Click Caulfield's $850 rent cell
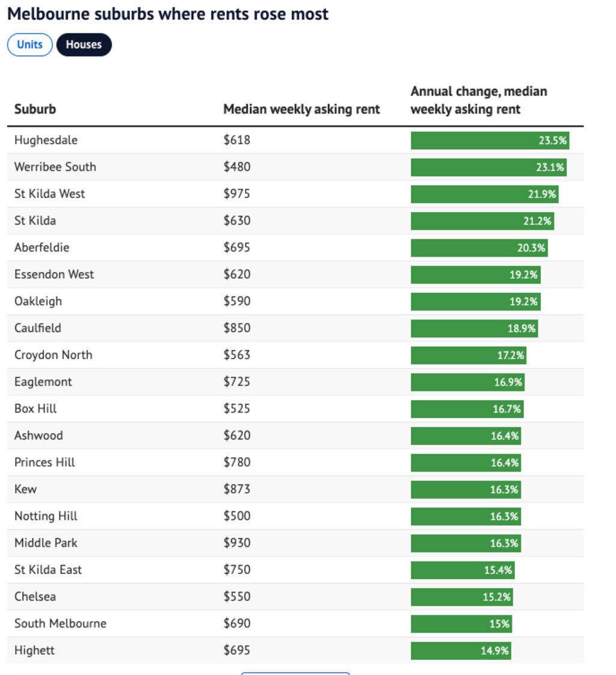 237,328
